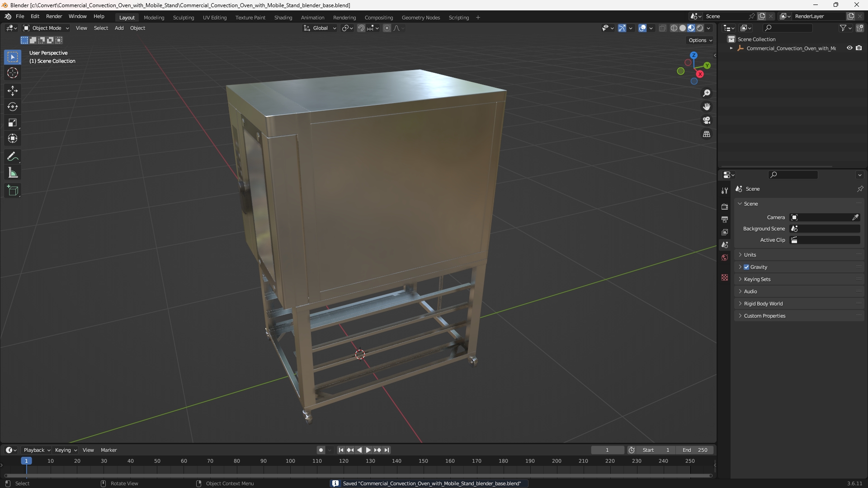868x488 pixels.
Task: Open the Output properties tab
Action: (x=725, y=219)
